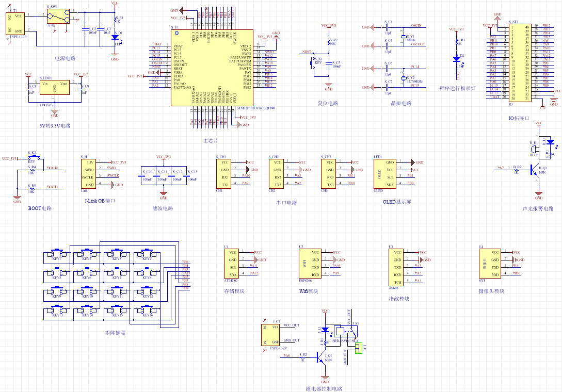Screen dimensions: 562x392
Task: Click the S_CH1 serial port header
Action: [x=223, y=174]
